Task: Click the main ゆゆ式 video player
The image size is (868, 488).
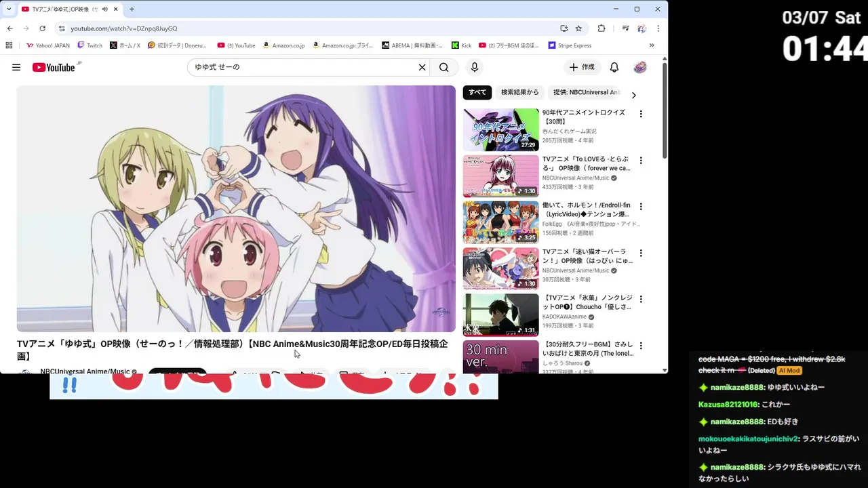Action: 236,209
